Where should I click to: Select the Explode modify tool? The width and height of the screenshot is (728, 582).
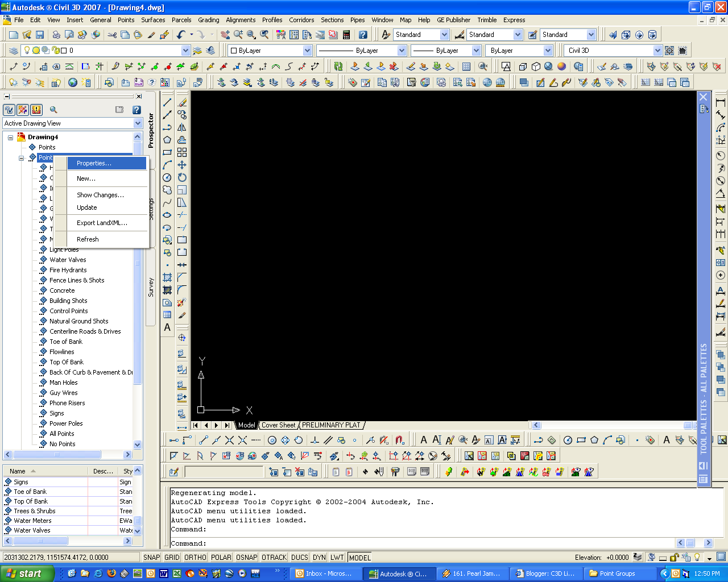click(182, 302)
